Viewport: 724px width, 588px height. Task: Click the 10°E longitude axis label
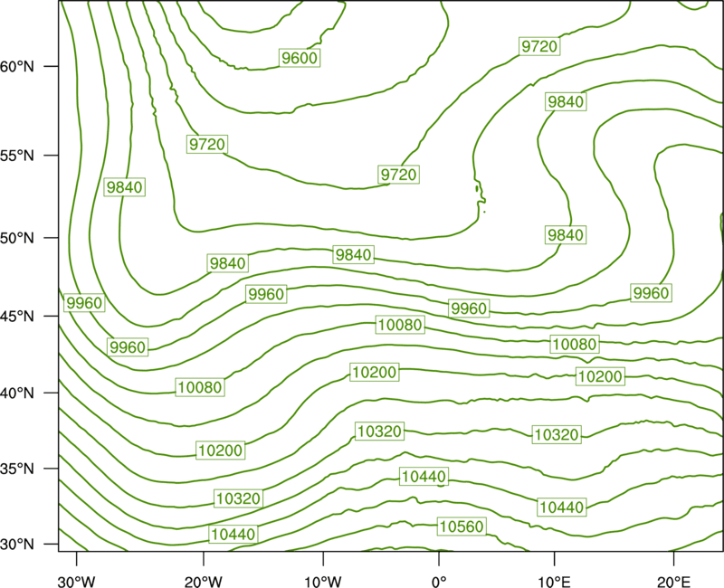pos(554,582)
